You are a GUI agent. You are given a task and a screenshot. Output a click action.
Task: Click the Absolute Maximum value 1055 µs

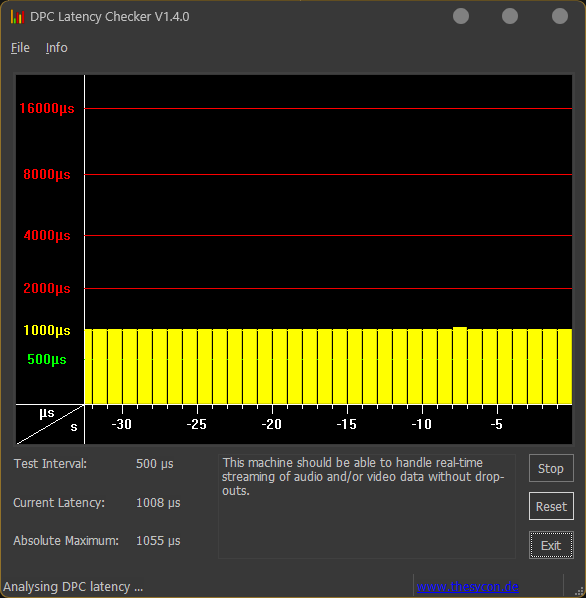(x=158, y=540)
